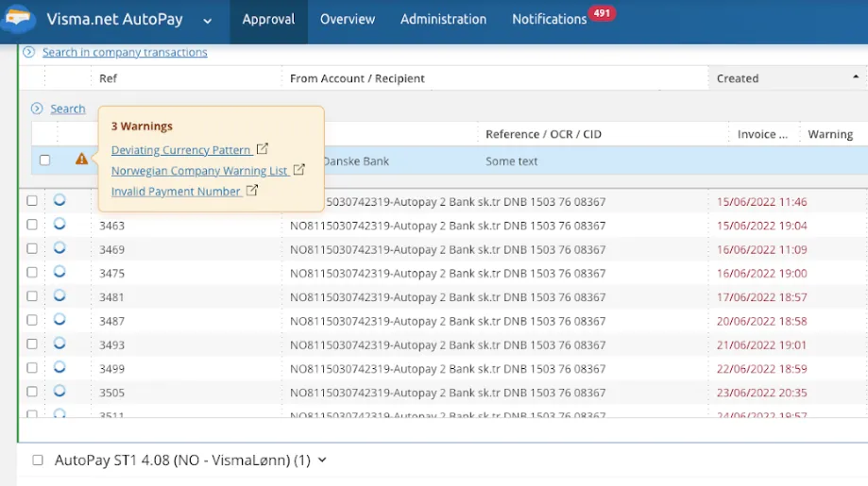Open the Search in company transactions link

coord(125,52)
